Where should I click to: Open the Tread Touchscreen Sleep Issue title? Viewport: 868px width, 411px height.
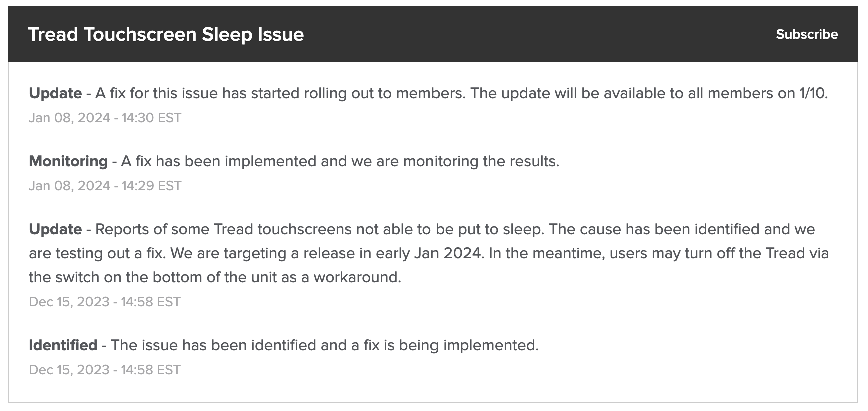click(166, 34)
